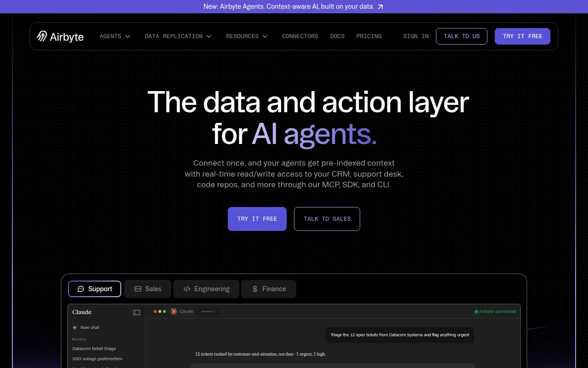
Task: Click the Talk To Us button
Action: pyautogui.click(x=462, y=36)
